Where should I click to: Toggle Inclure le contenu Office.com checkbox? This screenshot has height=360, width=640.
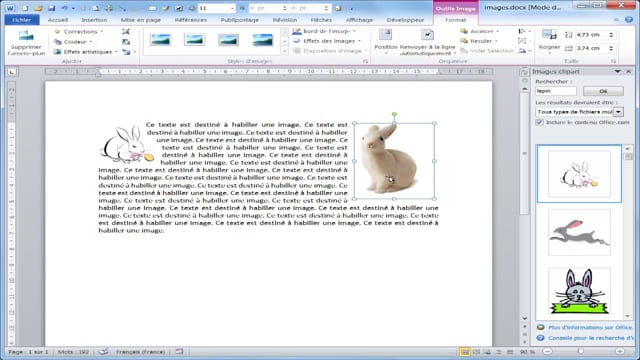tap(540, 122)
